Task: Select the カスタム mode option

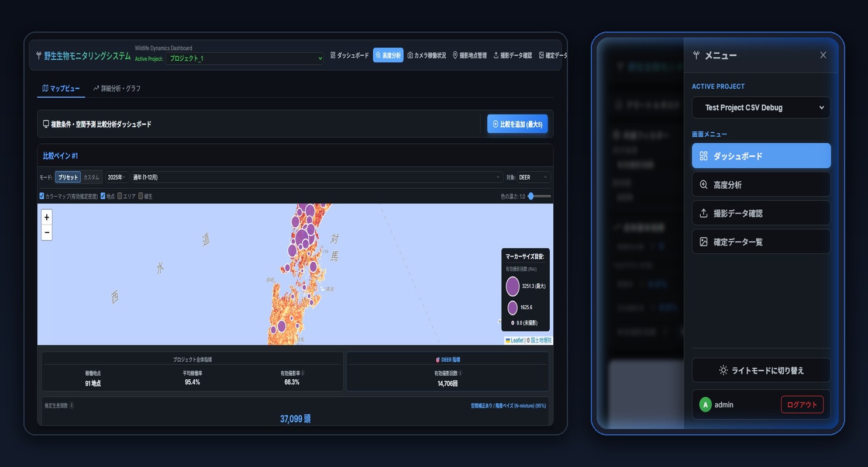Action: tap(91, 177)
